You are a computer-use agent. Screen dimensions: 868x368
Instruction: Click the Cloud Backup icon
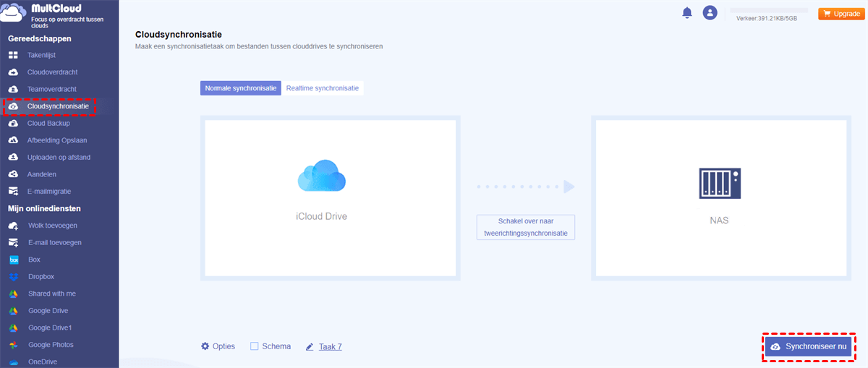click(x=13, y=123)
